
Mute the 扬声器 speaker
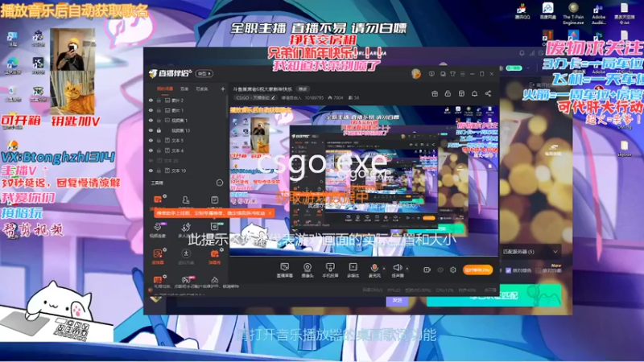(397, 270)
